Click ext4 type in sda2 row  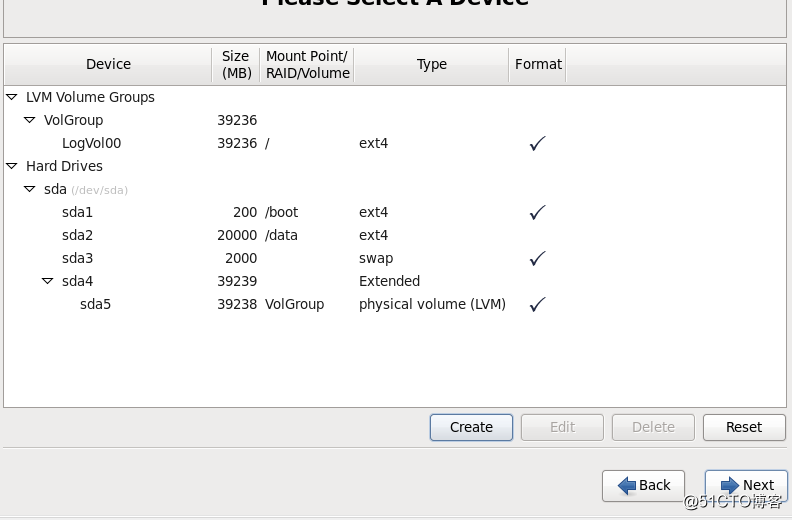373,235
